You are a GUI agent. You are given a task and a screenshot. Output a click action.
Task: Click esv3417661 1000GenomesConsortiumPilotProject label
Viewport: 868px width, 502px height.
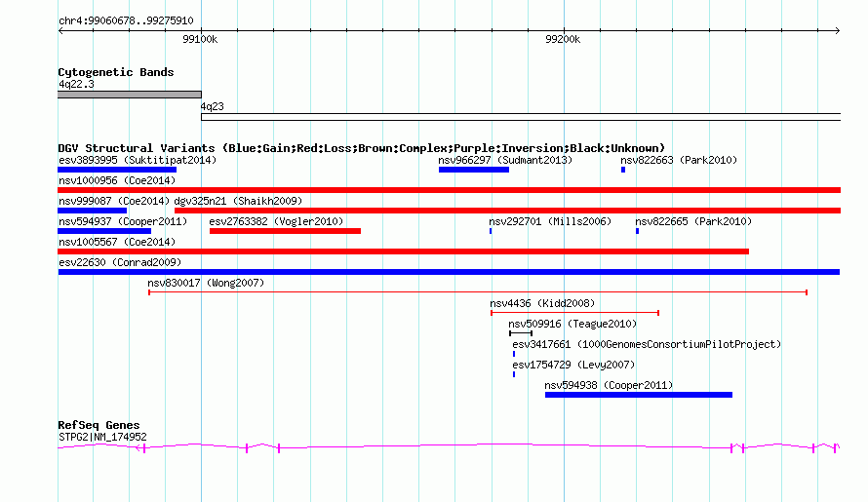tap(647, 344)
